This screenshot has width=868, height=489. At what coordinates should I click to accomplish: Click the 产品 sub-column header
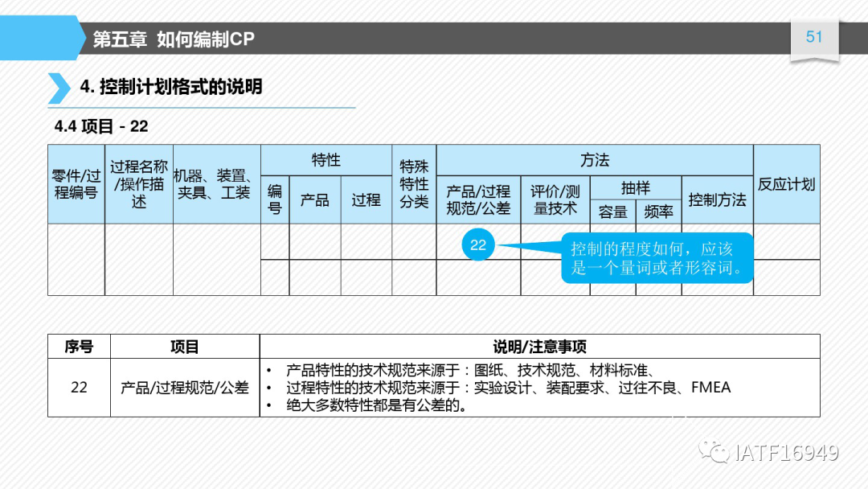315,200
